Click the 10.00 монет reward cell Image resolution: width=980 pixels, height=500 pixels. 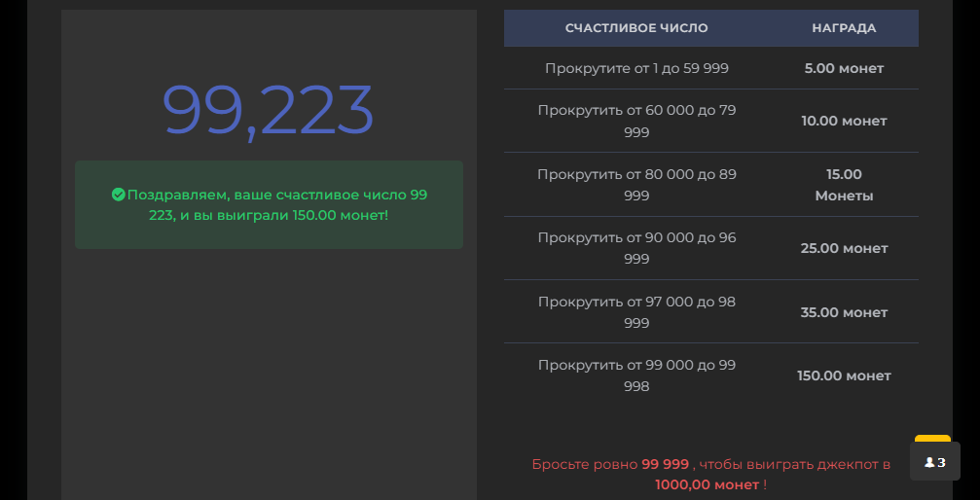pos(844,121)
